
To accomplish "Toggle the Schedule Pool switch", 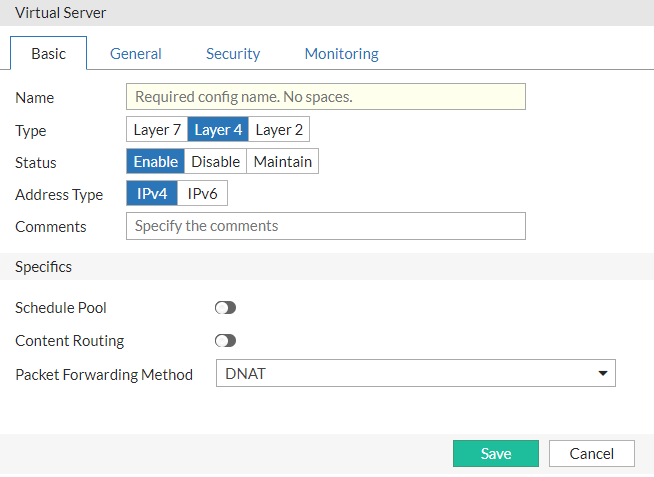I will 225,308.
